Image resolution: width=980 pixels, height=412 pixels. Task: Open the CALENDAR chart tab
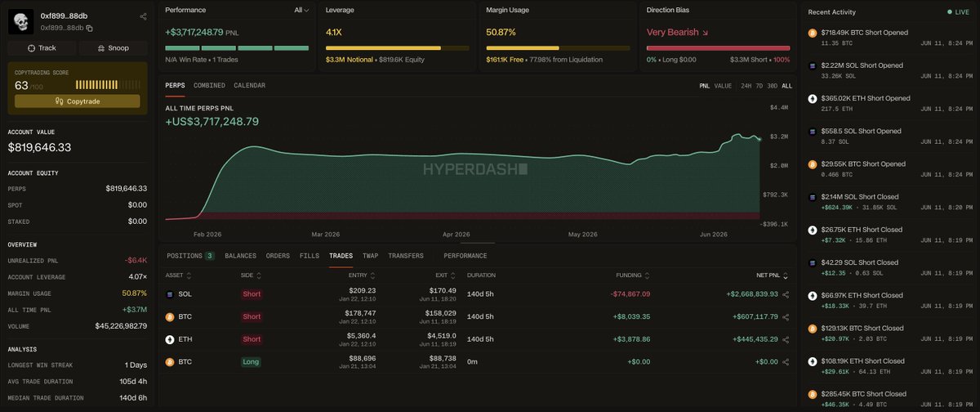point(249,86)
